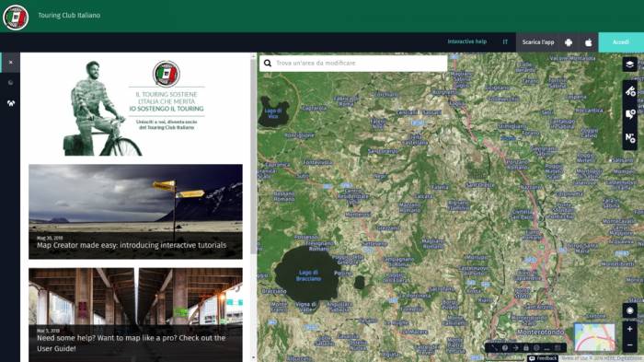Image resolution: width=644 pixels, height=362 pixels.
Task: Click the Android app download icon
Action: tap(569, 42)
